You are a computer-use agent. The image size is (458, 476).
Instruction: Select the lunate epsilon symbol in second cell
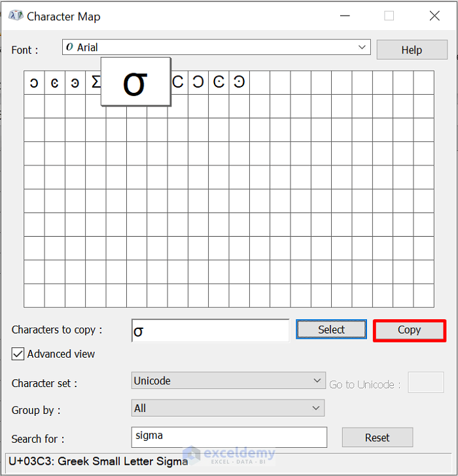coord(54,83)
